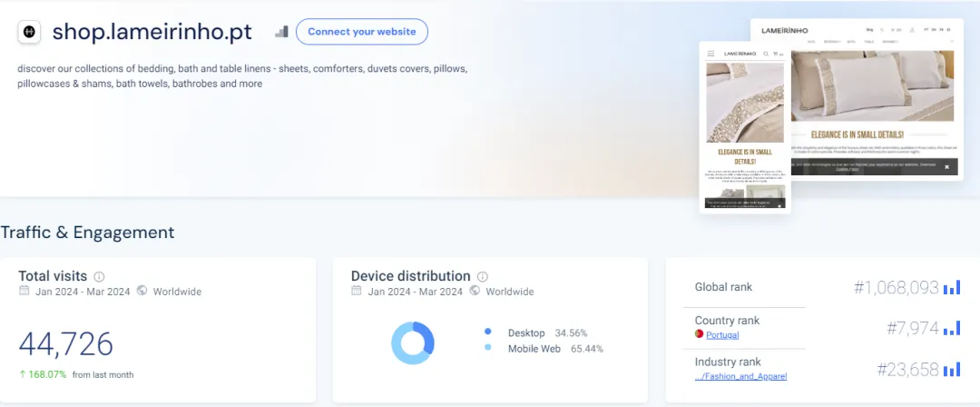Click bar icon next to Country rank value
This screenshot has height=407, width=980.
(x=951, y=328)
